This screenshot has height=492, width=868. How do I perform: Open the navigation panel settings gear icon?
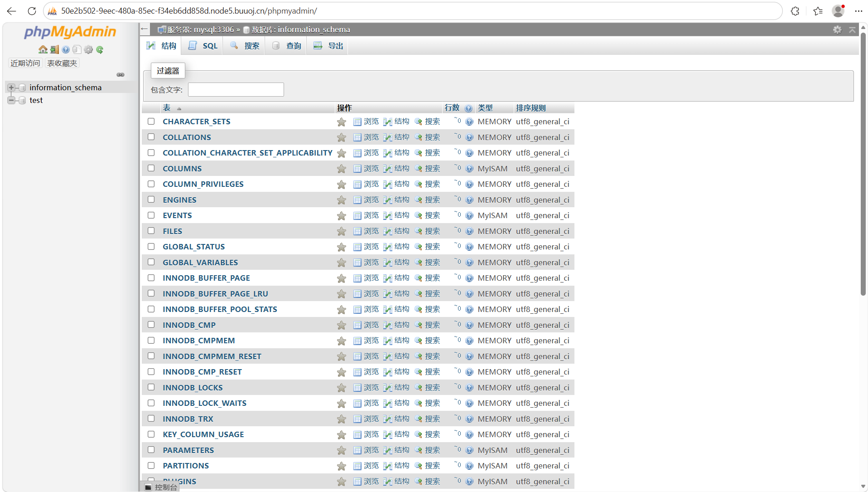click(88, 49)
